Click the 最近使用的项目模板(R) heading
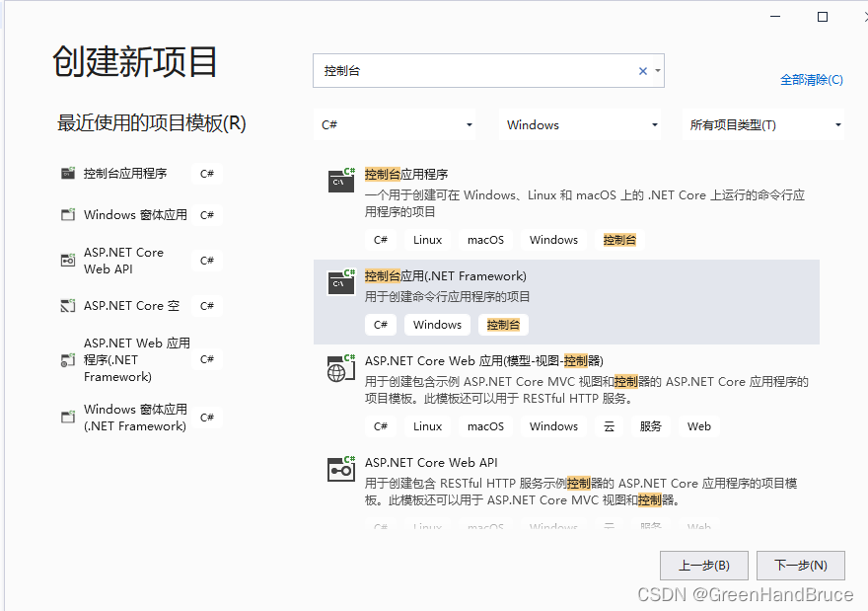The width and height of the screenshot is (868, 611). tap(152, 123)
